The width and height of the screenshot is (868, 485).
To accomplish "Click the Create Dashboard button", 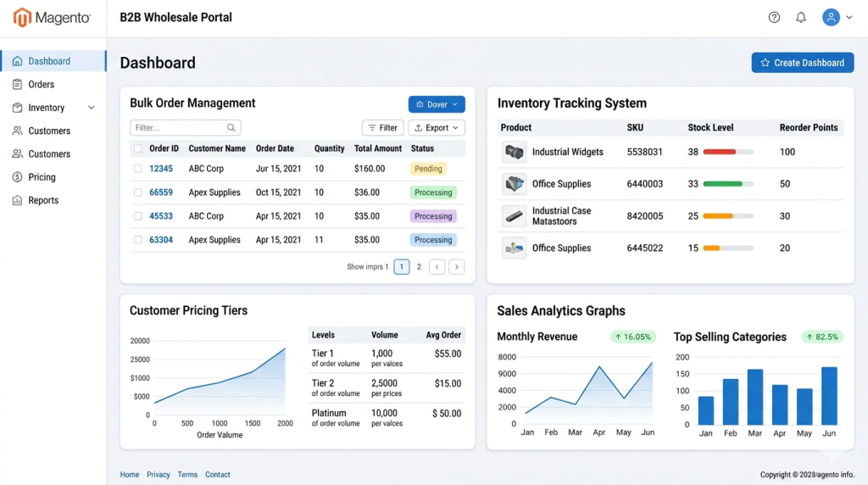I will [802, 63].
